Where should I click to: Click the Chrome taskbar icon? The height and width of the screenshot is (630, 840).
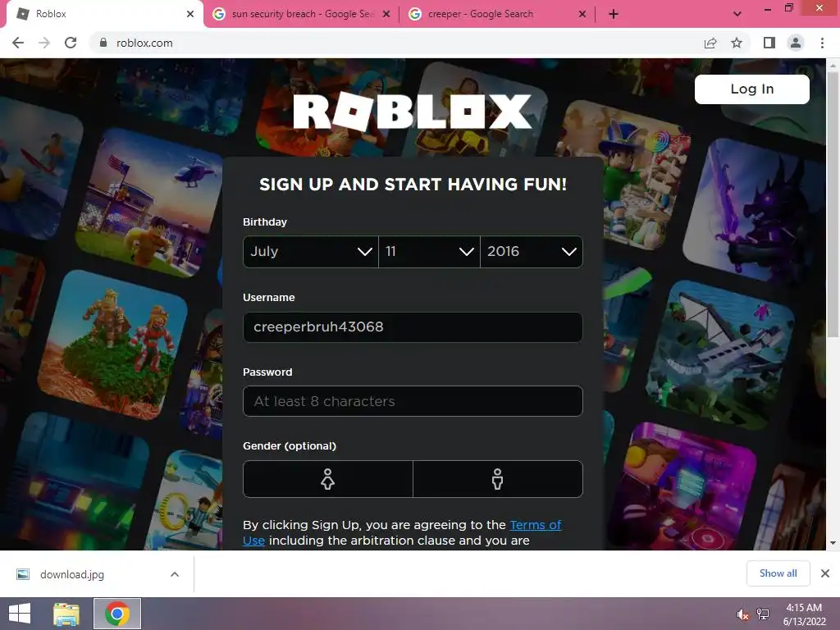tap(117, 614)
